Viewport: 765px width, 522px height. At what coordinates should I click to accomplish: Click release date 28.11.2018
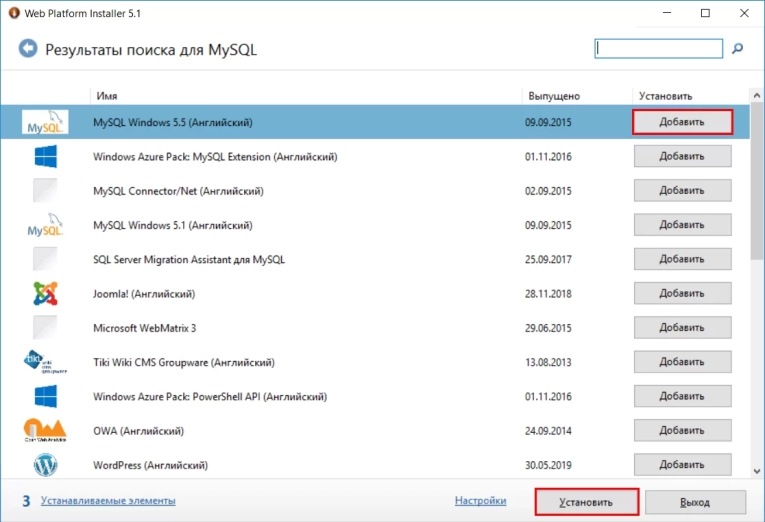click(548, 294)
